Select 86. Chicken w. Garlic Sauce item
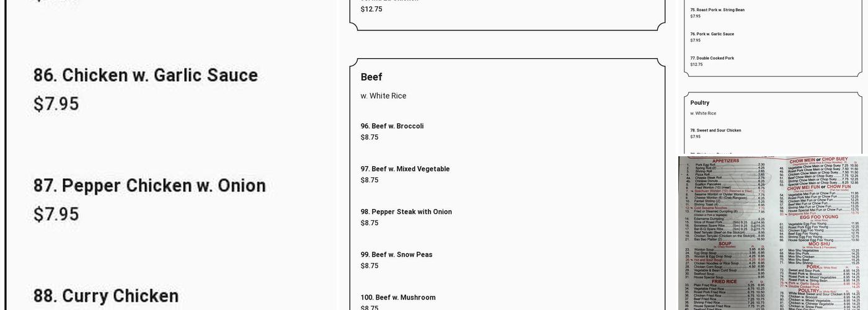The image size is (868, 310). [145, 76]
